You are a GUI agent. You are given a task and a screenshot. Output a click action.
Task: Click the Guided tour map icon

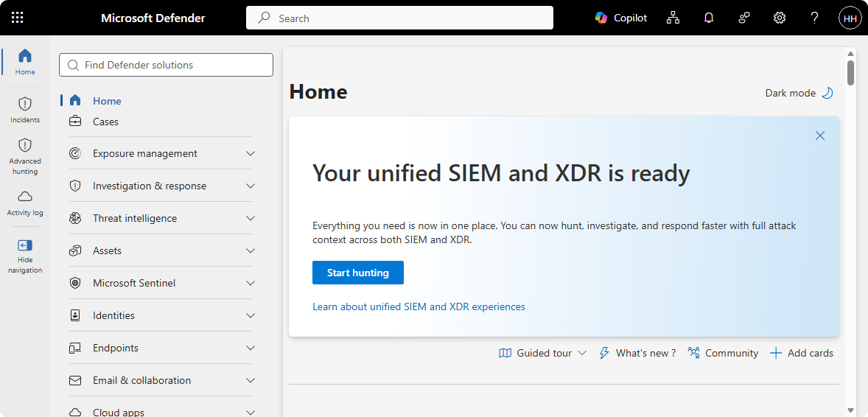pyautogui.click(x=505, y=353)
